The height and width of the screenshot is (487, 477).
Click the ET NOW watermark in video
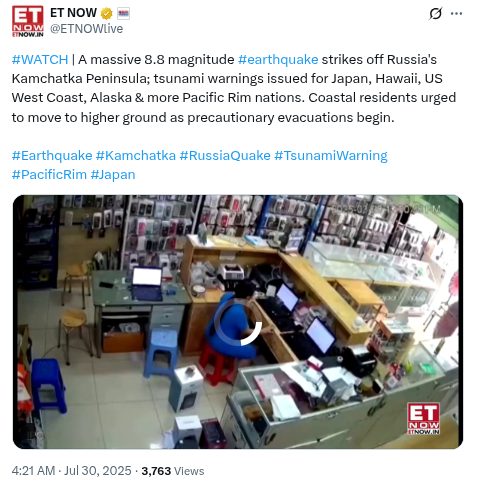(423, 419)
